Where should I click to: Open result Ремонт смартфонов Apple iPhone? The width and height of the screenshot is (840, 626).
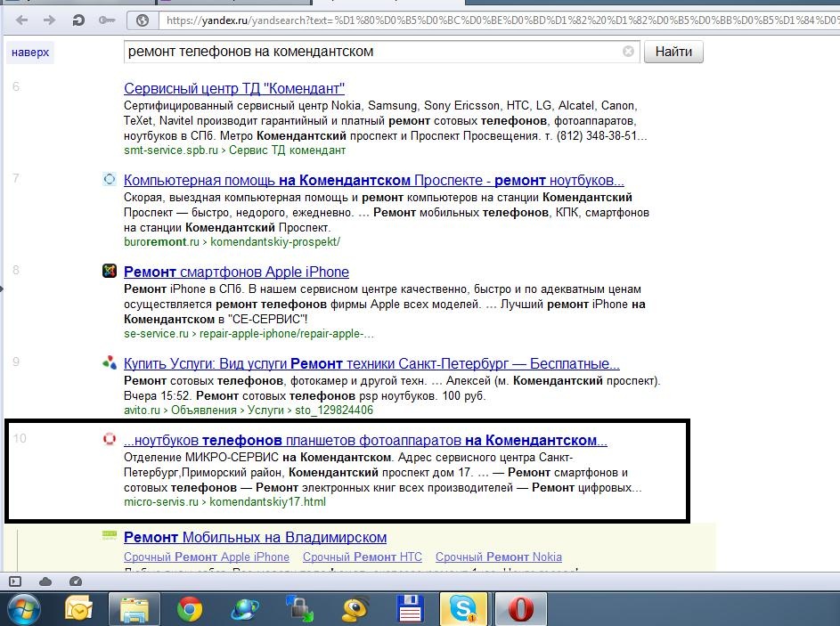coord(236,272)
